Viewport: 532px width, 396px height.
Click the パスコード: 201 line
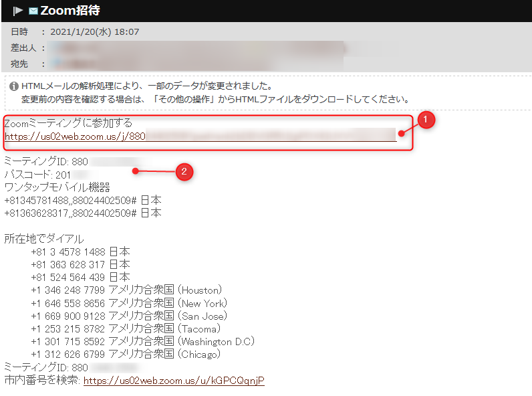tap(37, 175)
